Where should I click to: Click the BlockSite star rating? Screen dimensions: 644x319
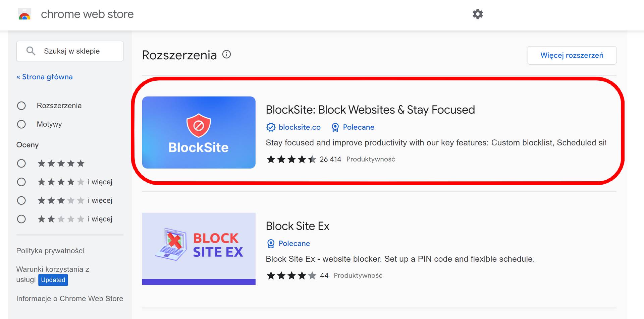291,159
